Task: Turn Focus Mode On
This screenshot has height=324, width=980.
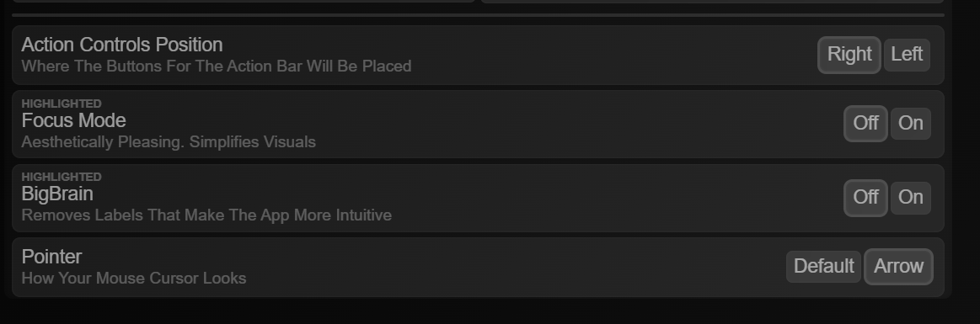Action: coord(910,124)
